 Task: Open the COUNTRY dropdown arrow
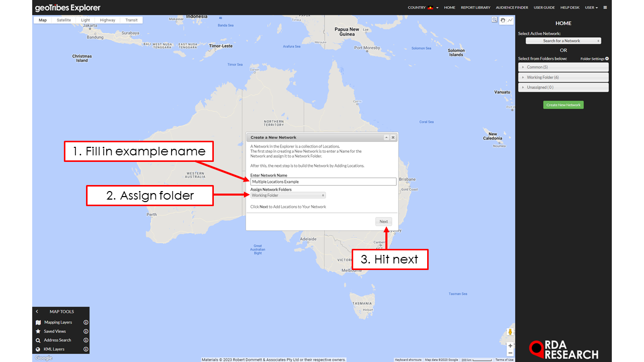[x=437, y=8]
